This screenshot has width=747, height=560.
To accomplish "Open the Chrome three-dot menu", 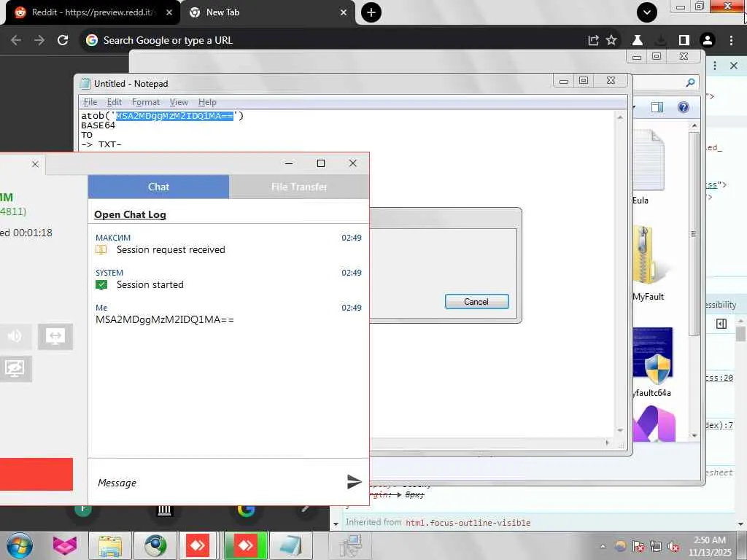I will coord(731,40).
